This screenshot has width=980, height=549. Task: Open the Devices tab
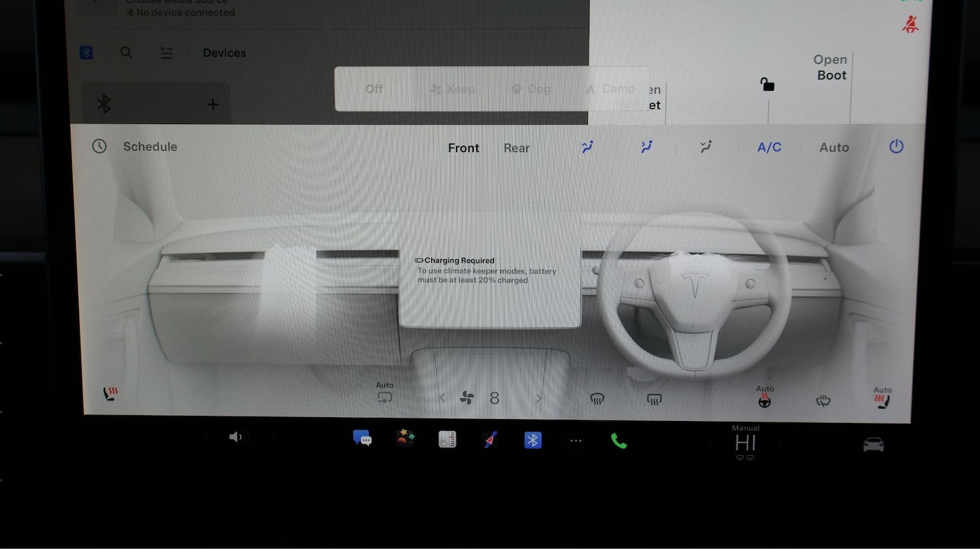(224, 52)
